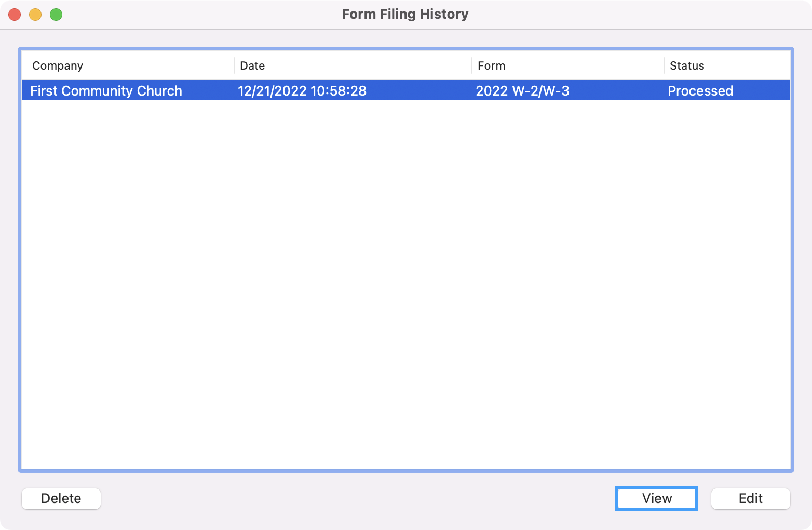The width and height of the screenshot is (812, 530).
Task: Click the Form Filing History window title
Action: (405, 14)
